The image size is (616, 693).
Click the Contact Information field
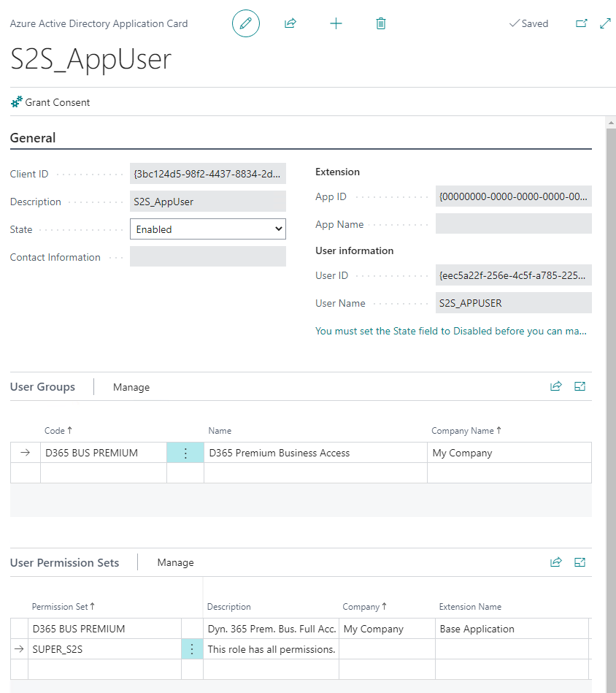pos(208,256)
